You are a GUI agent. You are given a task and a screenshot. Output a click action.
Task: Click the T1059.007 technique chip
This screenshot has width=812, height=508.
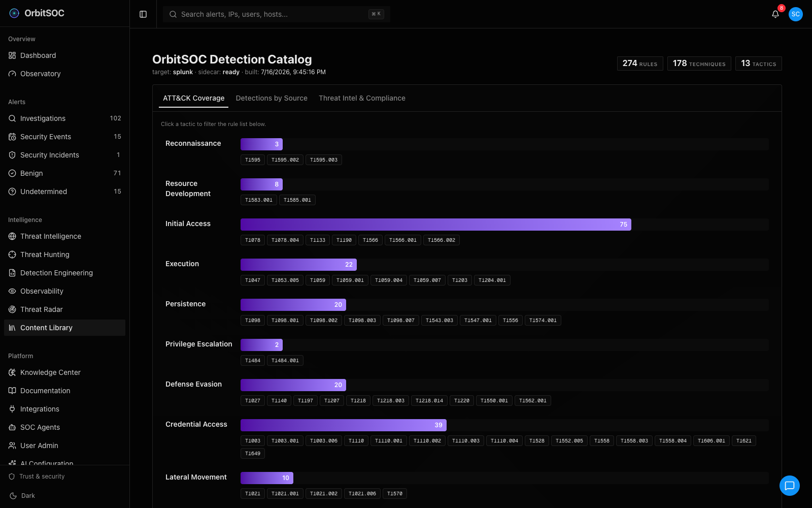coord(427,280)
